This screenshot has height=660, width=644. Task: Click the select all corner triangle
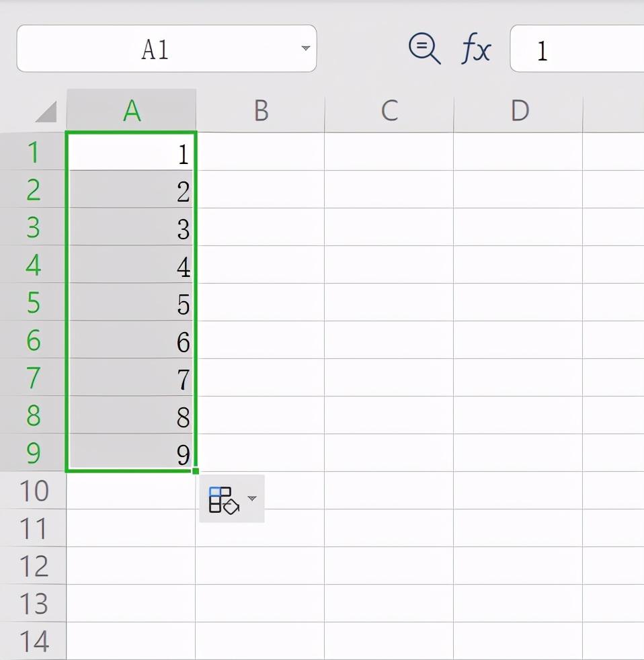(46, 112)
